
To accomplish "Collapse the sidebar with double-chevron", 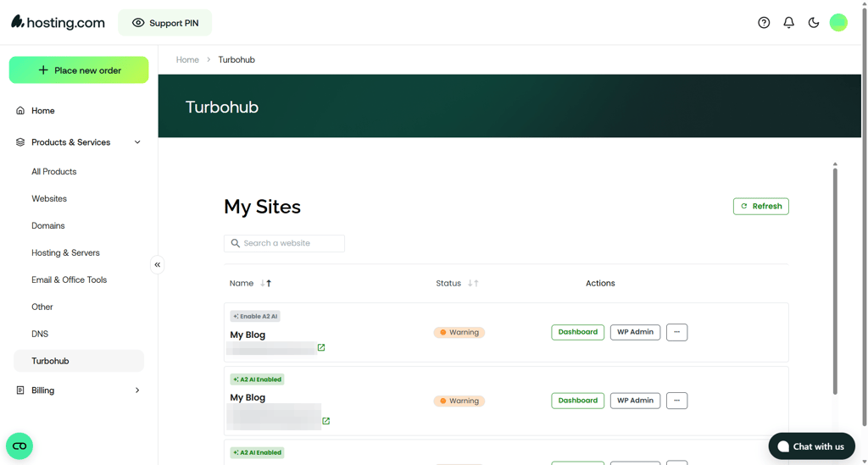I will [157, 265].
